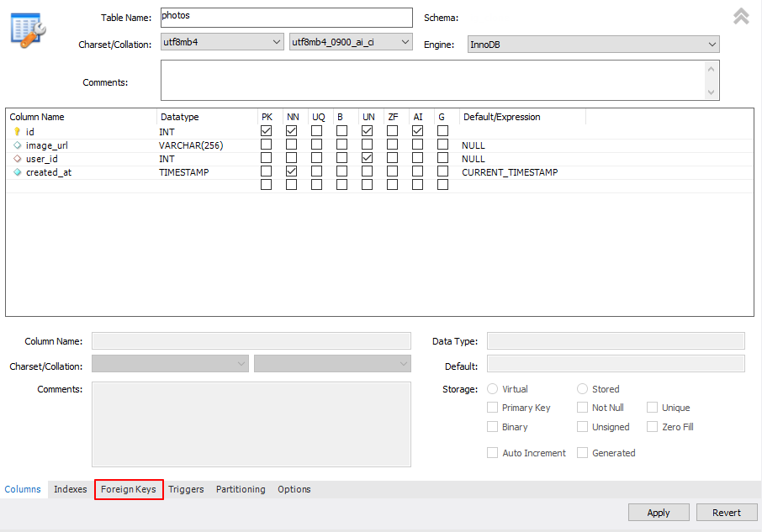Click the column Comments text area
The image size is (762, 532).
[251, 424]
